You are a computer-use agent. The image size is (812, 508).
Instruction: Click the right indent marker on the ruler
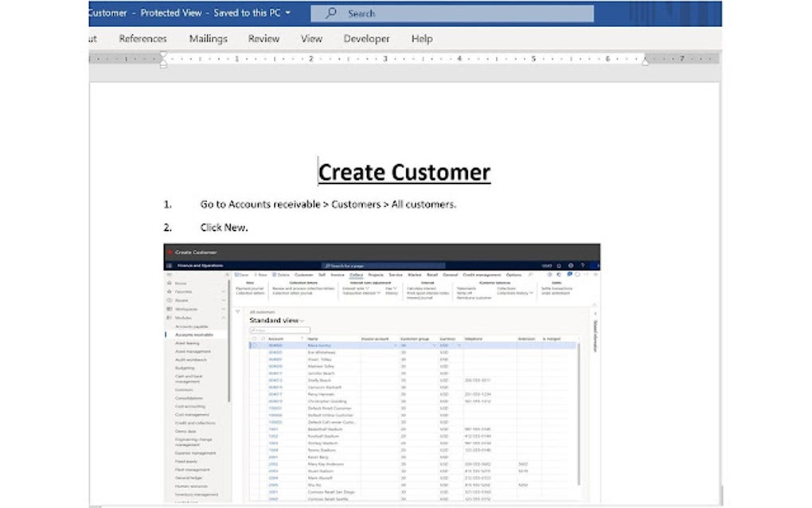645,61
